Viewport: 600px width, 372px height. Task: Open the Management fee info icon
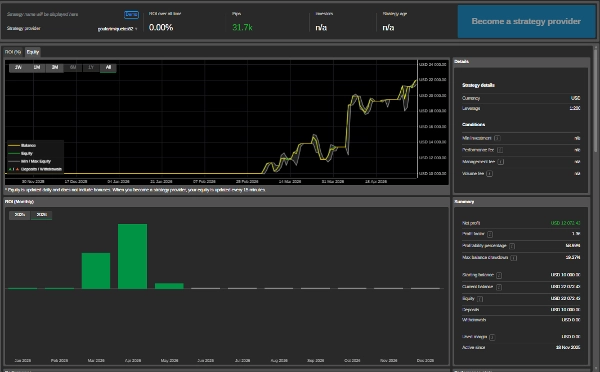click(501, 162)
